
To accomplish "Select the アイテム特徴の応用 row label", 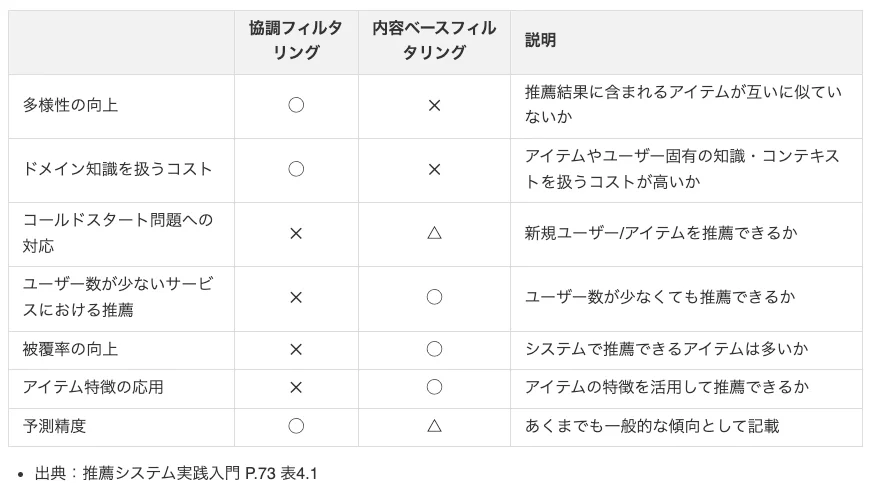I will (x=93, y=388).
